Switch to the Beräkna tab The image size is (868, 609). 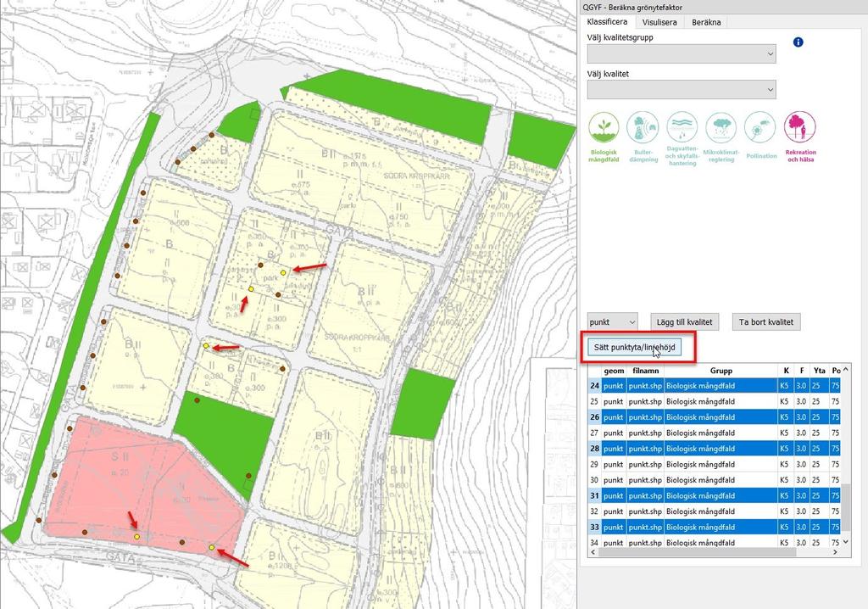click(706, 23)
